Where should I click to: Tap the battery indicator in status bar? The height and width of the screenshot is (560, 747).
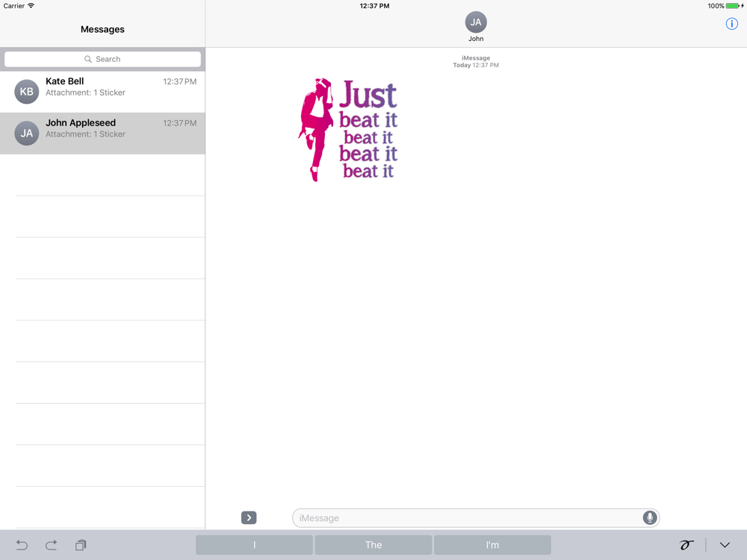pyautogui.click(x=734, y=6)
